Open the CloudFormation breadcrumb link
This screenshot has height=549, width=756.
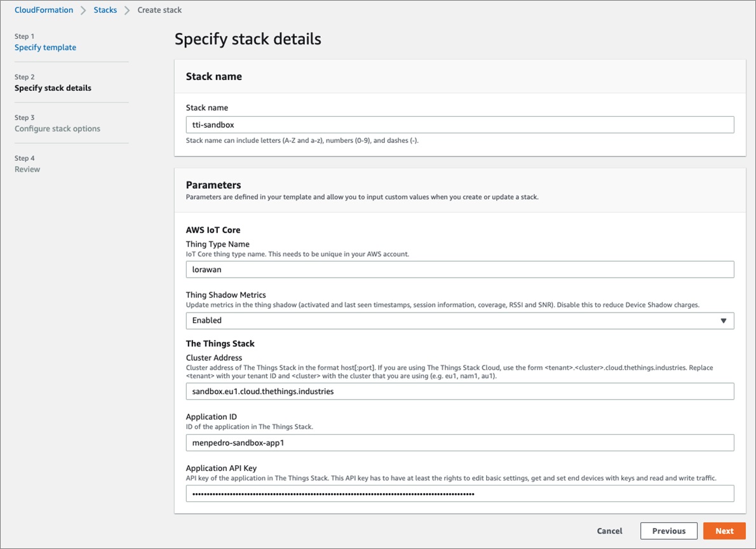click(x=44, y=10)
